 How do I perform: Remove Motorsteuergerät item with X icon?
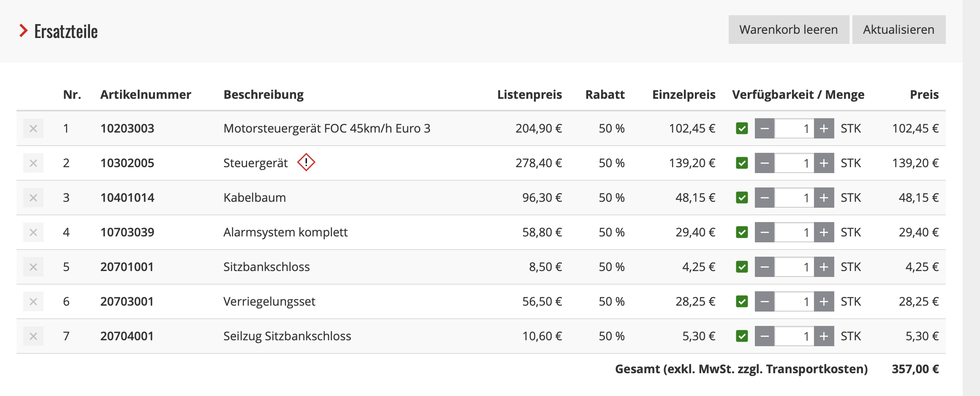point(33,128)
